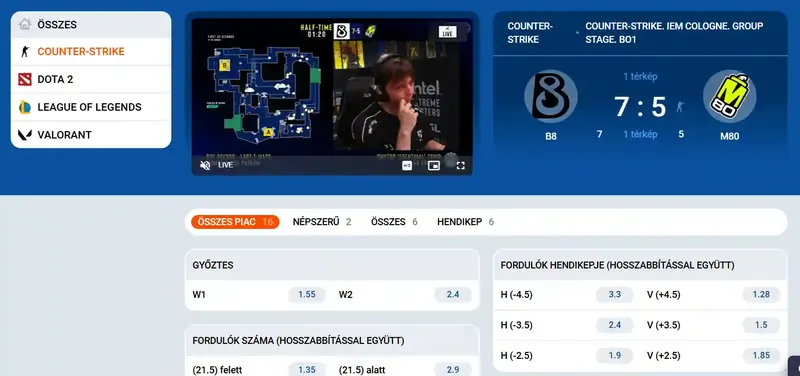Viewport: 800px width, 376px height.
Task: Bet on W2 at odds 2.4
Action: 453,294
